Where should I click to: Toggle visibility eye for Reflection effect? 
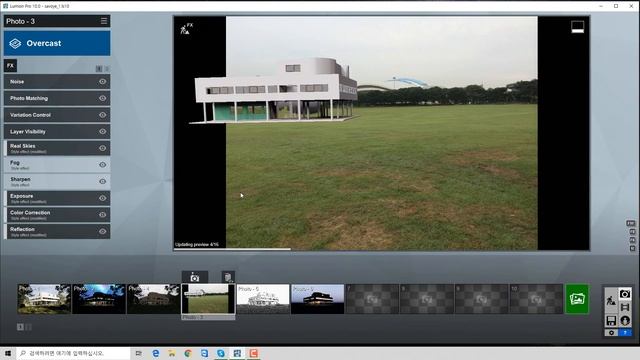[x=102, y=231]
